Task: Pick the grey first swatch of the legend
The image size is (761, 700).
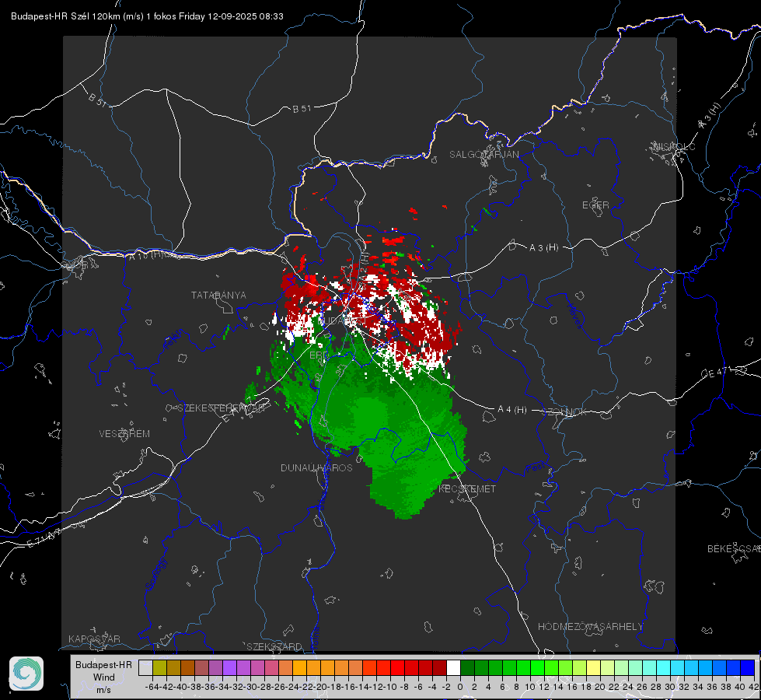Action: pyautogui.click(x=145, y=667)
